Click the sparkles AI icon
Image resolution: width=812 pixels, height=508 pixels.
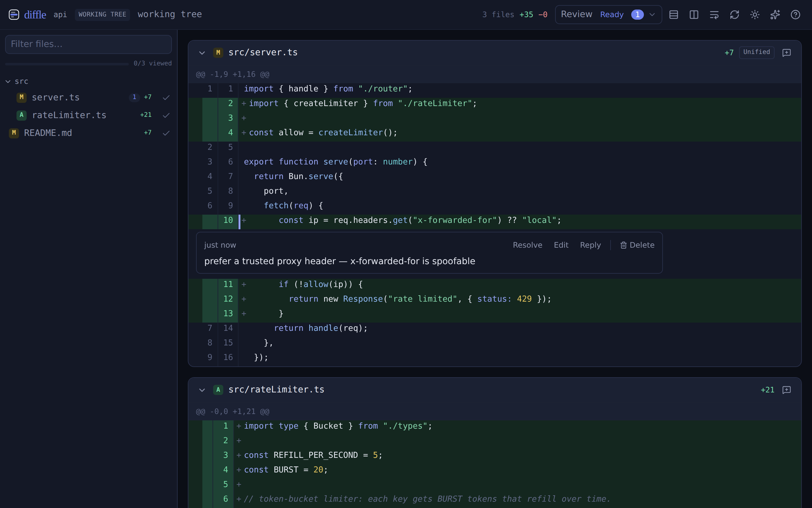coord(775,15)
